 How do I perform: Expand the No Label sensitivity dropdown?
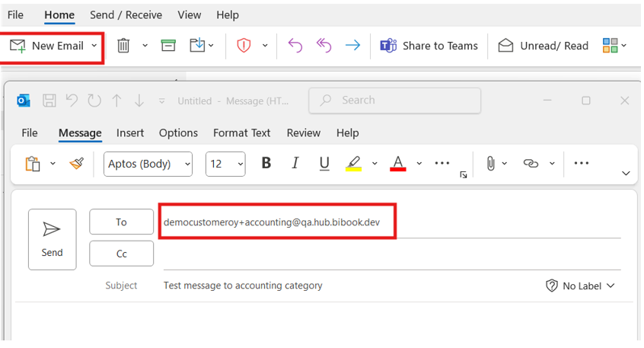point(580,286)
